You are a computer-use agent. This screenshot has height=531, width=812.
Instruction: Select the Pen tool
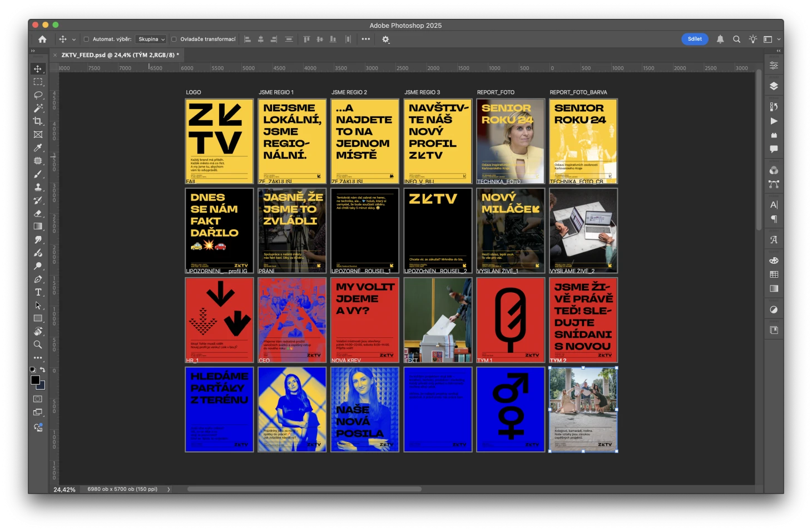pos(38,279)
